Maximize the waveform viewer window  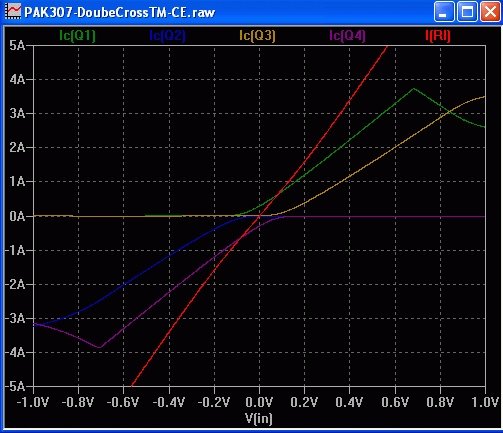coord(467,12)
